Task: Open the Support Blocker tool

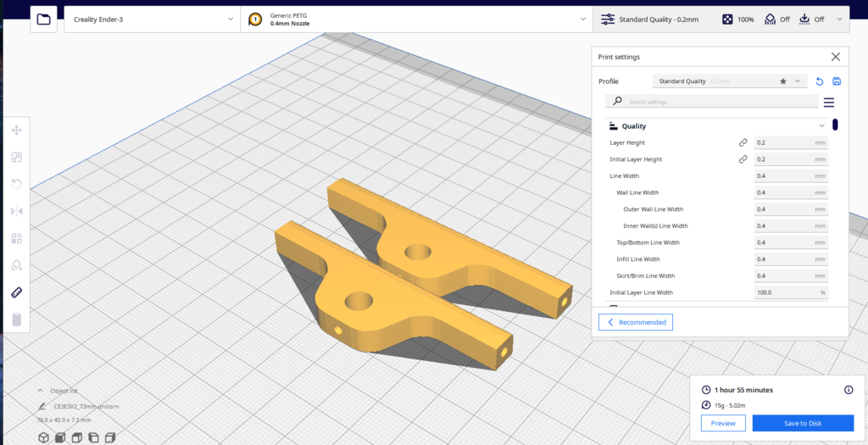Action: coord(16,265)
